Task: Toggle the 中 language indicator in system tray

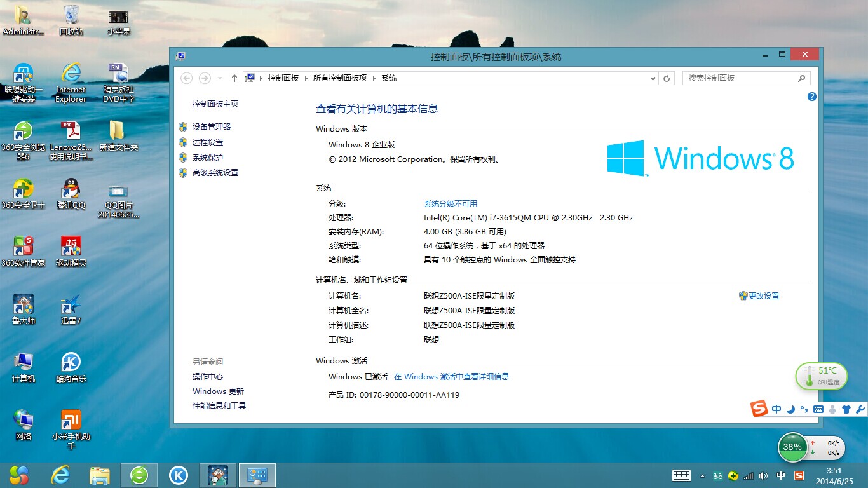Action: coord(781,475)
